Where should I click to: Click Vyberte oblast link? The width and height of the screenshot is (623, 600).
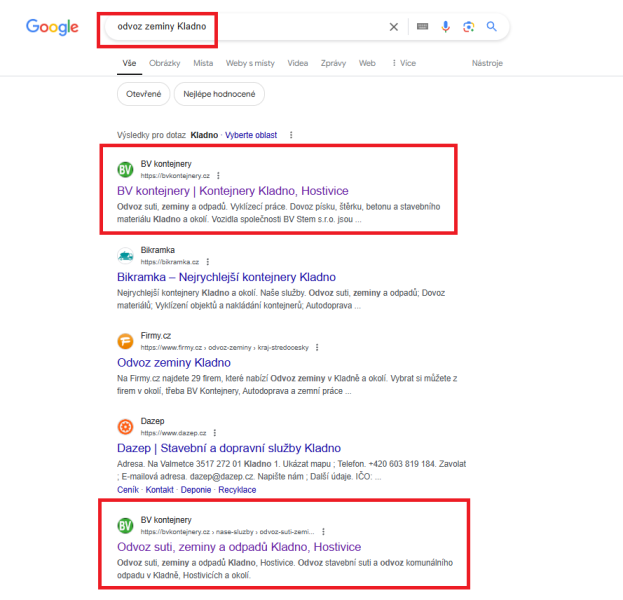coord(251,135)
